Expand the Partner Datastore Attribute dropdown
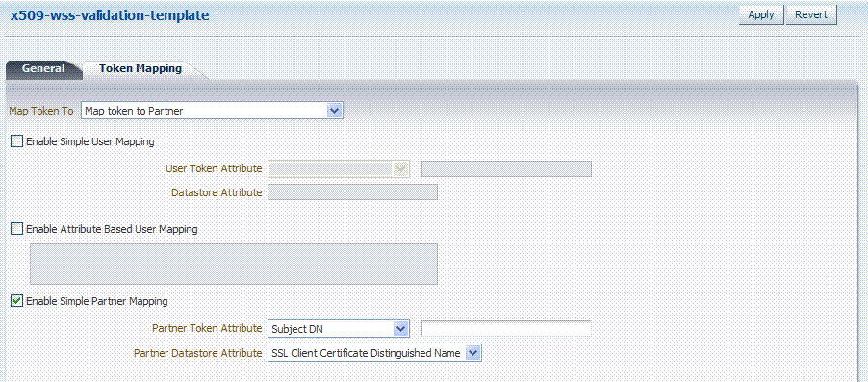 point(374,353)
